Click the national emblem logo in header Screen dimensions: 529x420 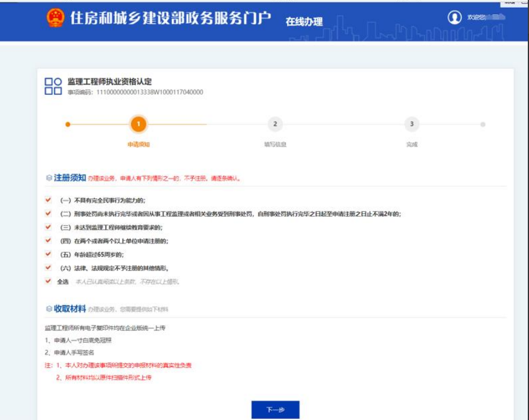[55, 18]
